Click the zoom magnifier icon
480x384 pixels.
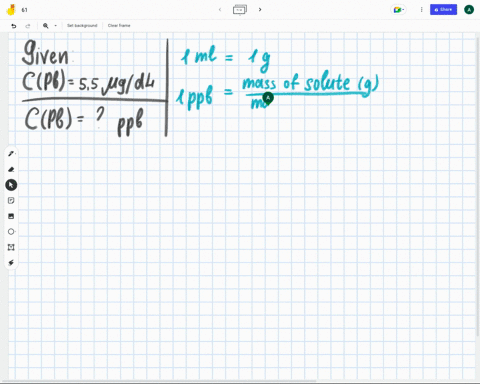coord(46,26)
